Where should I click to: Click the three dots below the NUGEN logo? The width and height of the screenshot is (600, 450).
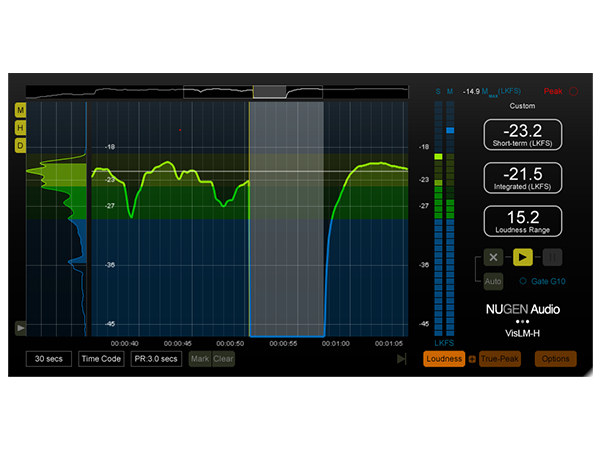pyautogui.click(x=522, y=321)
